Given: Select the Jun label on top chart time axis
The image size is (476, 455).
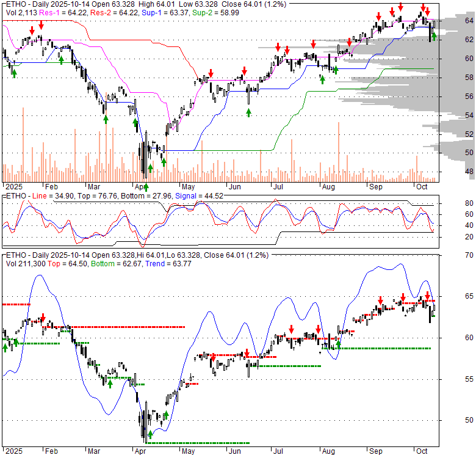Looking at the screenshot, I should (x=234, y=186).
